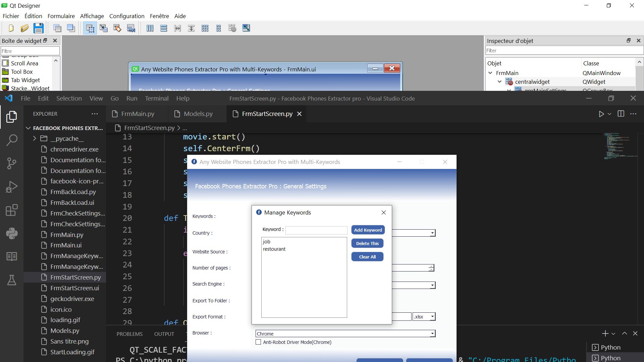Image resolution: width=644 pixels, height=362 pixels.
Task: Collapse the FACEBOOK PHONES EXTR... folder section
Action: tap(28, 128)
